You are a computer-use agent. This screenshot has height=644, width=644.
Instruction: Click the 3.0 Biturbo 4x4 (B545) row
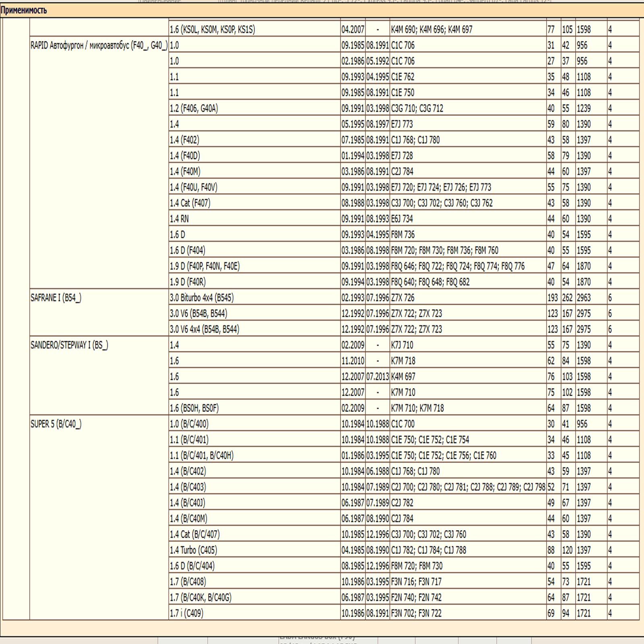[202, 298]
